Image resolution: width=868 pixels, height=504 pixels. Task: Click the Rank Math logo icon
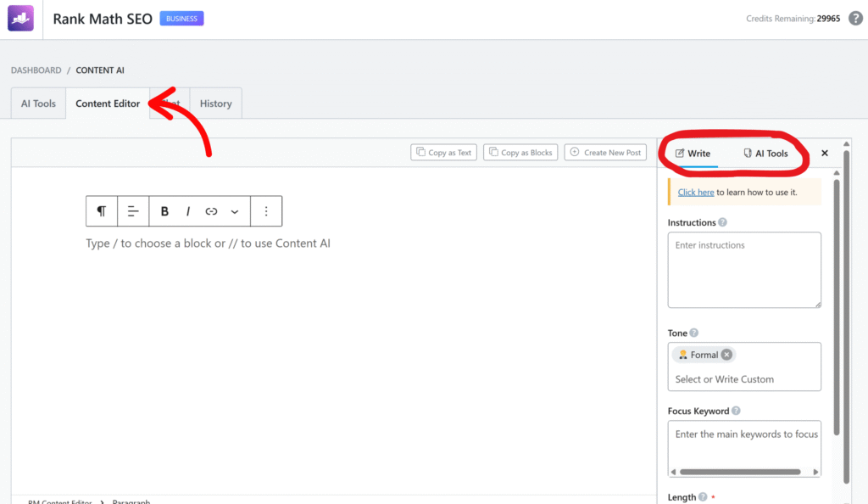(x=20, y=19)
